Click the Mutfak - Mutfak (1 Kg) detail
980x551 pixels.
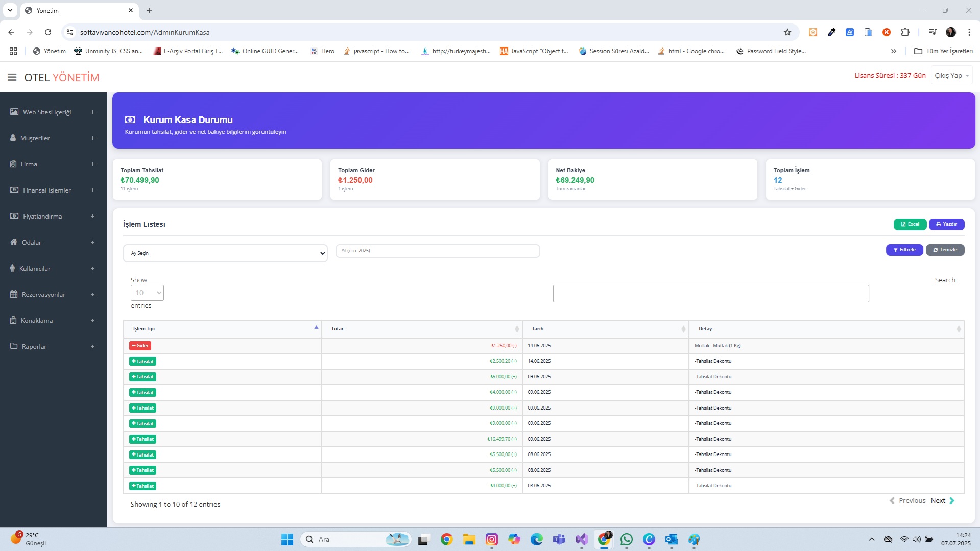pos(718,346)
